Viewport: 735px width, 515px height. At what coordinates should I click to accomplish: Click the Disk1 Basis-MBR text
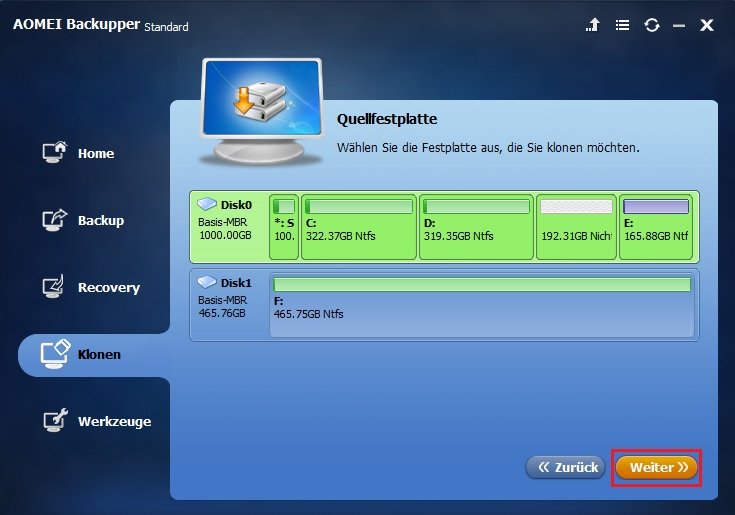[x=223, y=300]
